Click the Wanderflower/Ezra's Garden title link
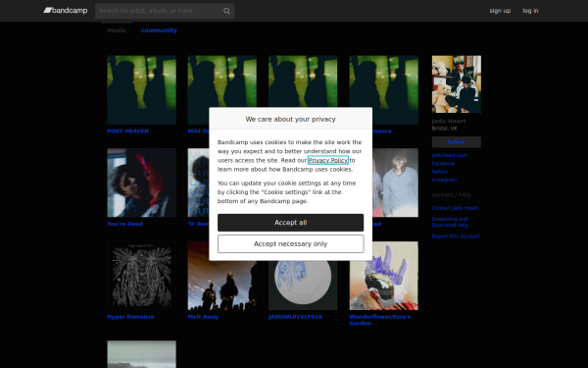The image size is (588, 368). [380, 320]
